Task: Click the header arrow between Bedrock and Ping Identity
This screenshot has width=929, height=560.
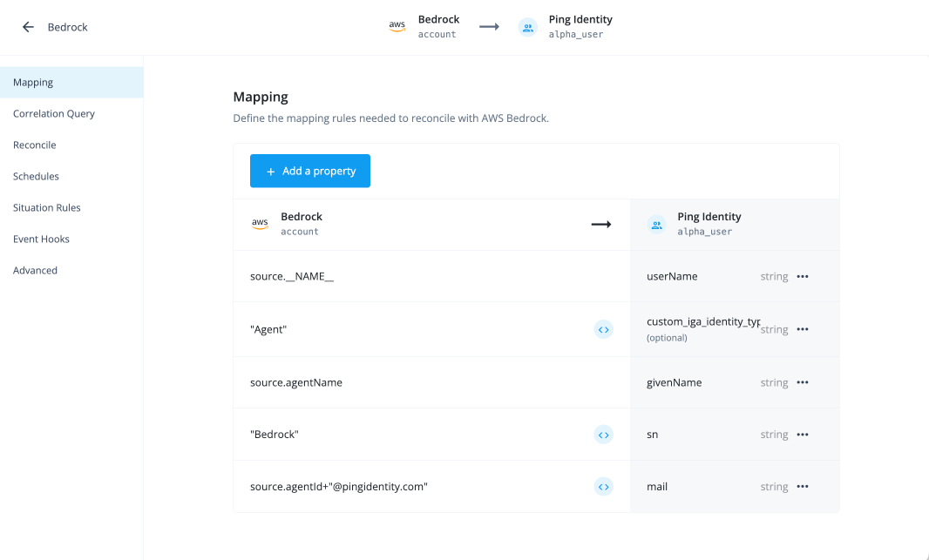Action: tap(489, 27)
